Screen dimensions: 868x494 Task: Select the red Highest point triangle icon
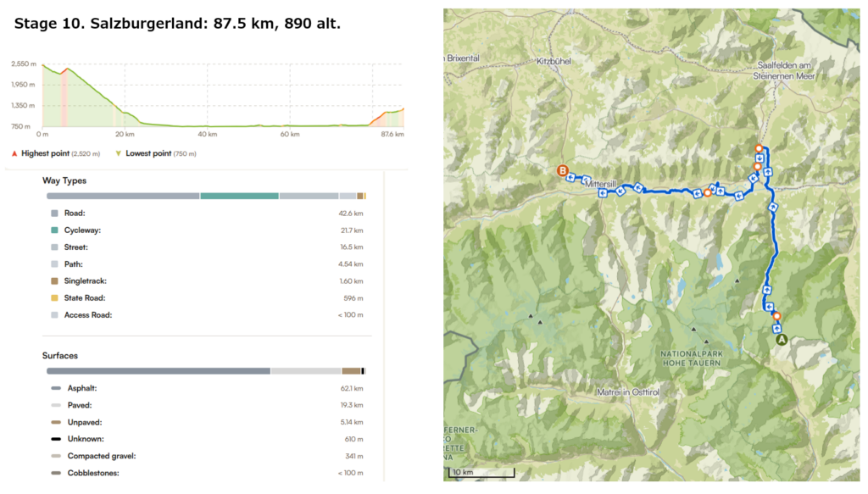(13, 153)
